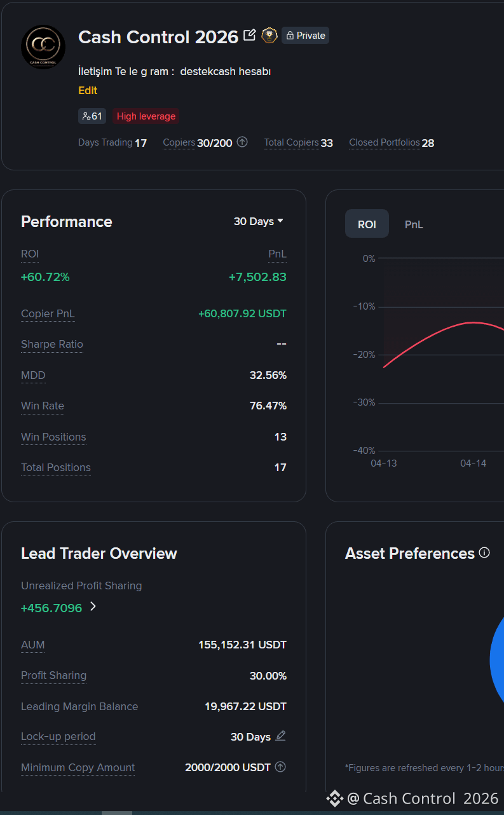Click the 2000/2000 USDT value
Image resolution: width=504 pixels, height=815 pixels.
pos(228,767)
